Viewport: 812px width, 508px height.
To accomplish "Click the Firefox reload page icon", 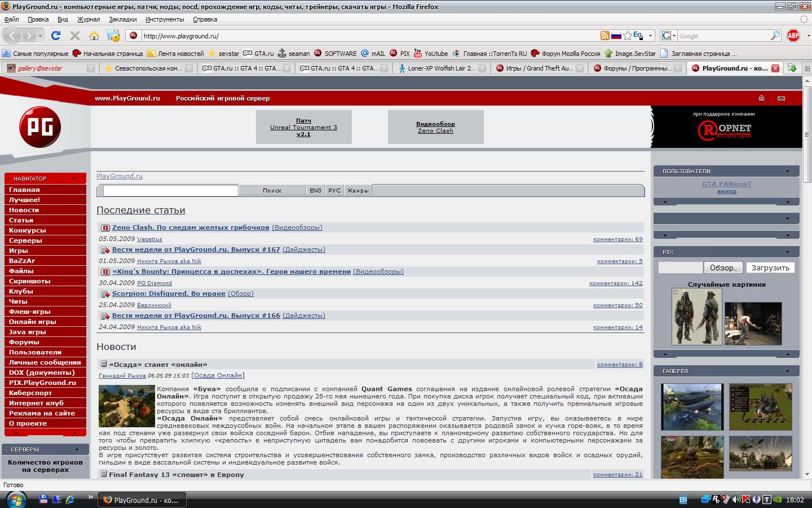I will (x=55, y=36).
